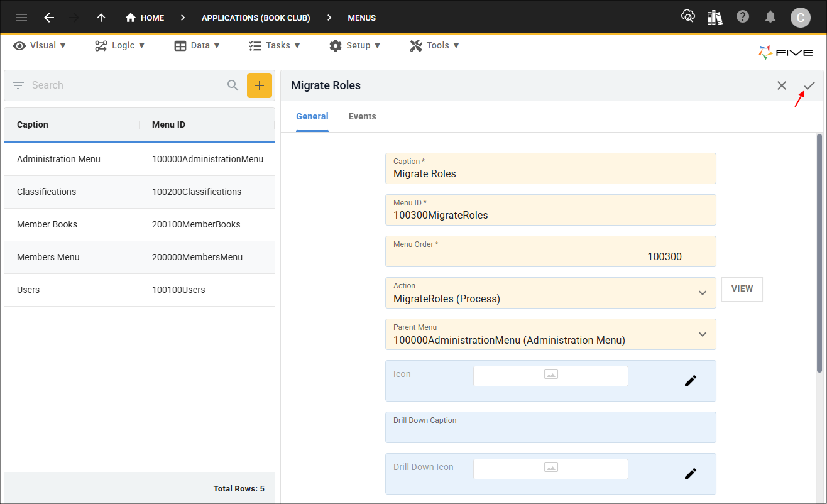Select the Administration Menu row
The width and height of the screenshot is (827, 504).
140,159
